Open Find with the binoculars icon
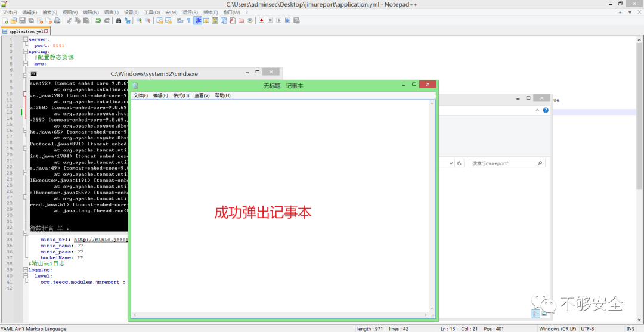The height and width of the screenshot is (332, 644). click(x=118, y=20)
